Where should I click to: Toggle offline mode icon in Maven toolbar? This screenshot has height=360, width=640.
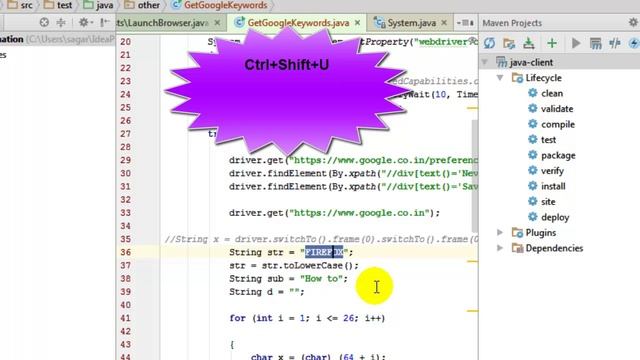pyautogui.click(x=615, y=43)
